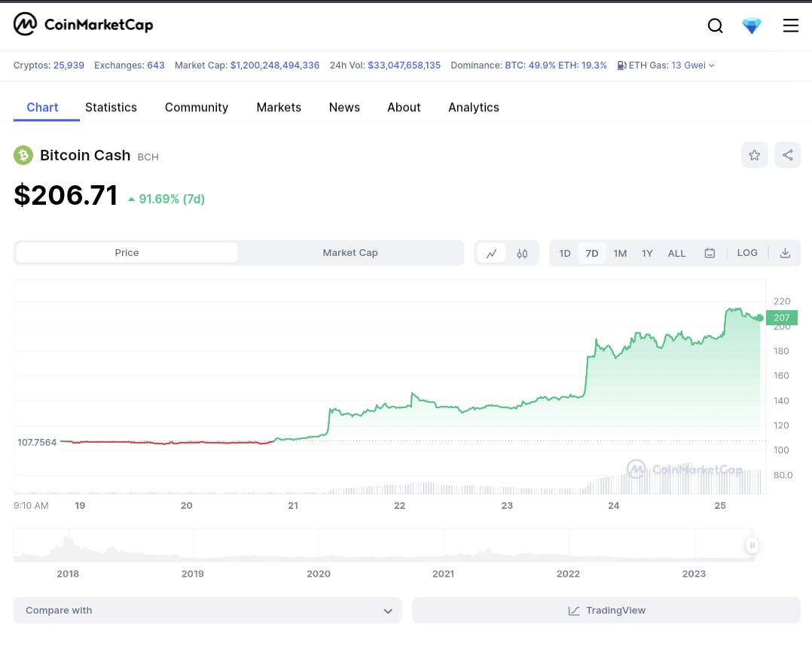The image size is (812, 649).
Task: Switch to line chart view icon
Action: pos(491,253)
